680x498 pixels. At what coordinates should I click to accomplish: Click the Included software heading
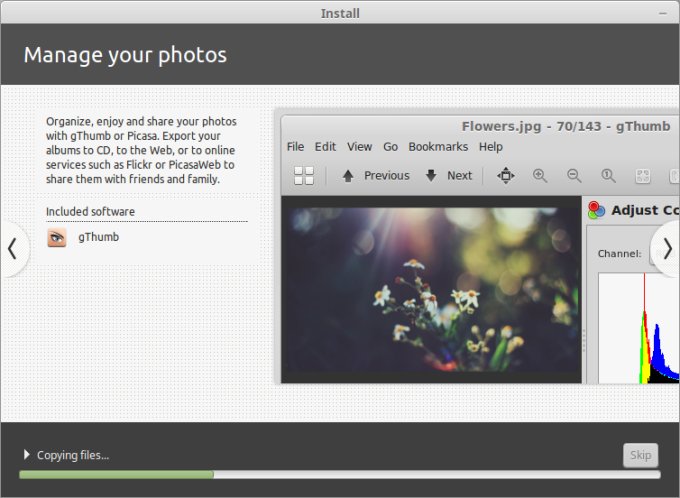90,212
